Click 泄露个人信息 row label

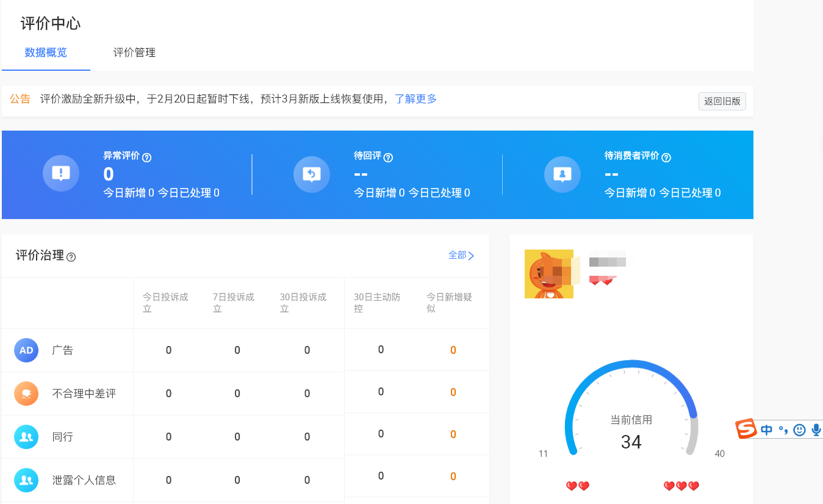[x=84, y=480]
